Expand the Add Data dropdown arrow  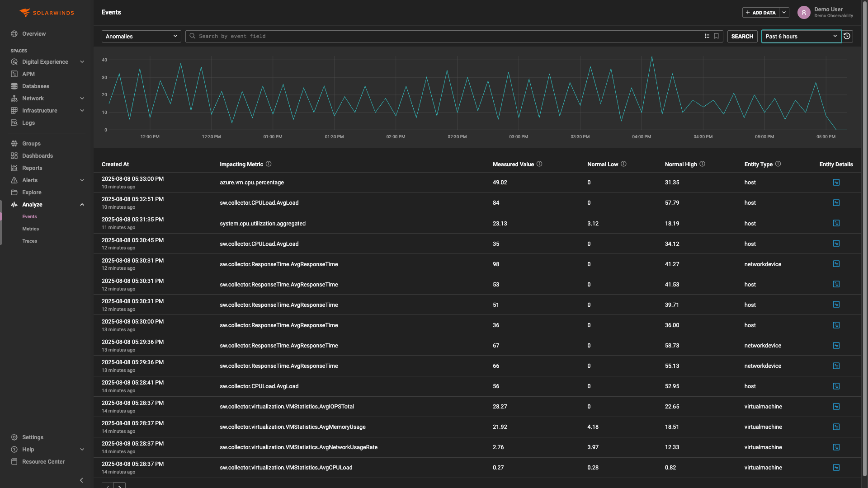click(784, 13)
